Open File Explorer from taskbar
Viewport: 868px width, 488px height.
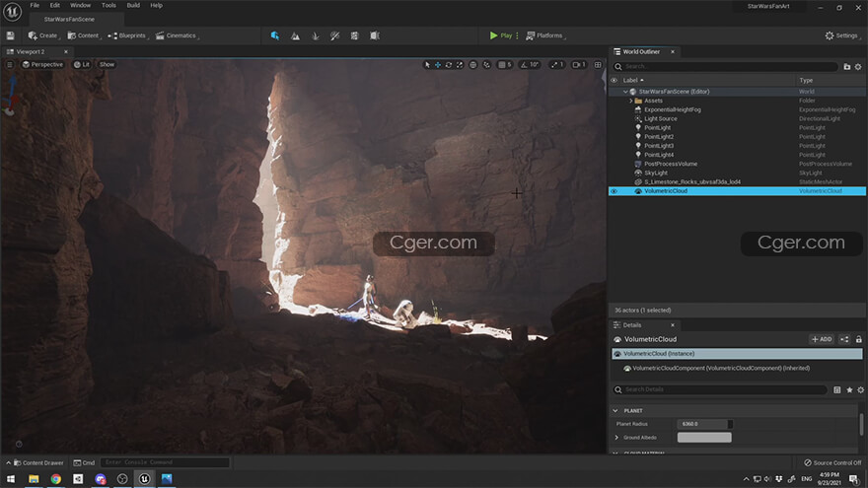coord(34,478)
